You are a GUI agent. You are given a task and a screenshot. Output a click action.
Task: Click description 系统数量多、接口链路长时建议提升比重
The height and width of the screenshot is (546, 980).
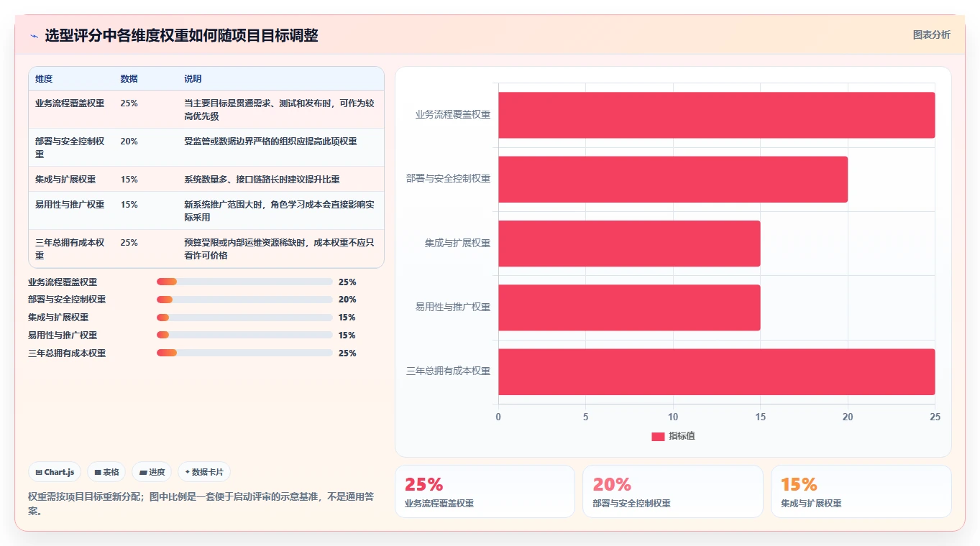tap(262, 180)
